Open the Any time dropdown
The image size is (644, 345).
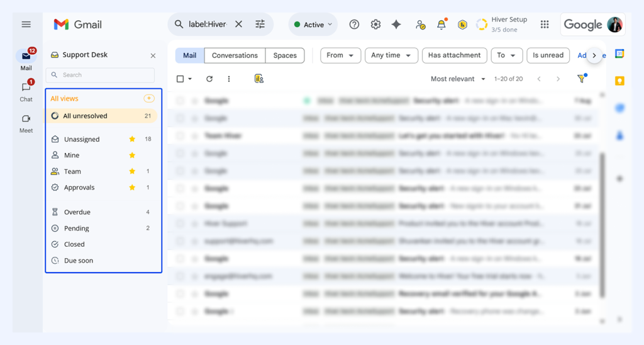[391, 55]
